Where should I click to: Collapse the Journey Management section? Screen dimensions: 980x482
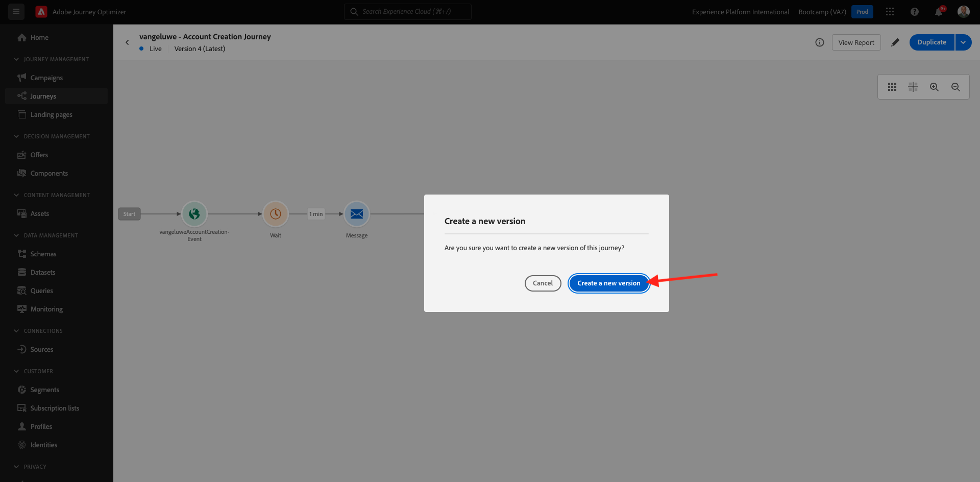pos(16,59)
